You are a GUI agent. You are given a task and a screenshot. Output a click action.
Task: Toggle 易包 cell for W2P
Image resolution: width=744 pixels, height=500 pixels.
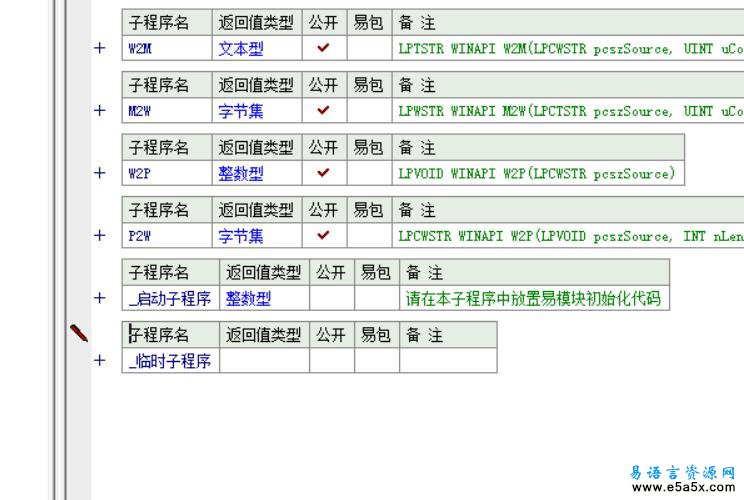click(370, 173)
